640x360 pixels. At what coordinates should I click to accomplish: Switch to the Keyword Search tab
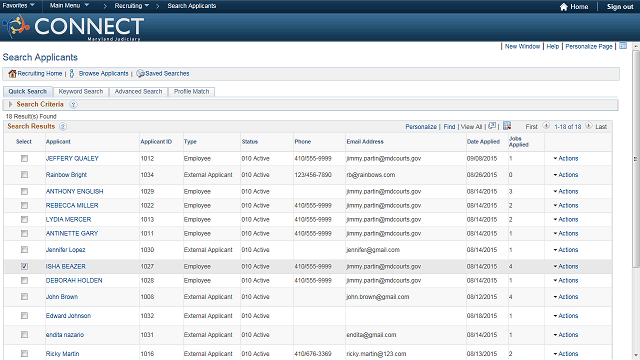[x=81, y=91]
